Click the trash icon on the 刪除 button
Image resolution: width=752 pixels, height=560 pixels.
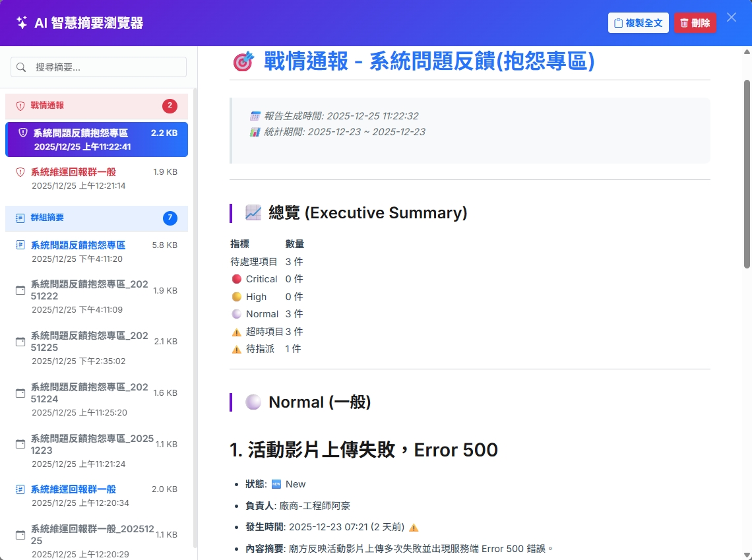[683, 22]
